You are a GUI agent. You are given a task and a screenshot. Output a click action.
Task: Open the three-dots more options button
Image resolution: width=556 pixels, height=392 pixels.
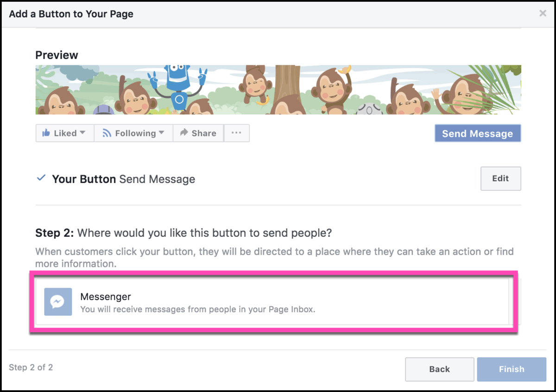[x=236, y=133]
